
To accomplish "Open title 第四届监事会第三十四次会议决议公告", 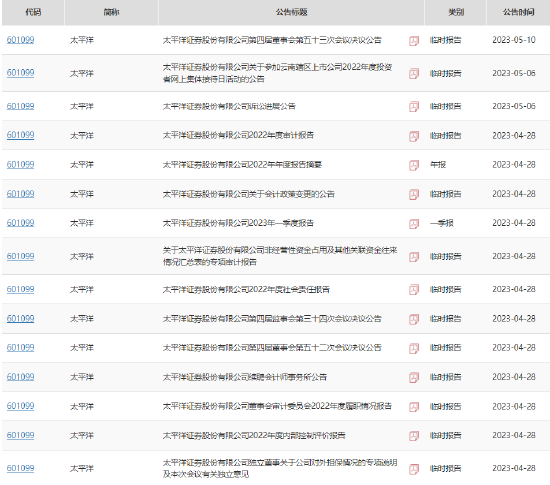I will [272, 319].
